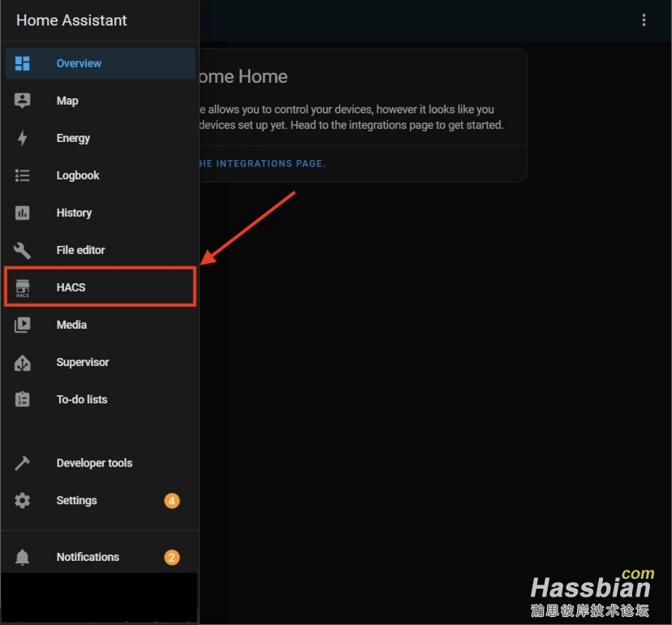Image resolution: width=672 pixels, height=625 pixels.
Task: Click the HACS store icon
Action: 22,287
